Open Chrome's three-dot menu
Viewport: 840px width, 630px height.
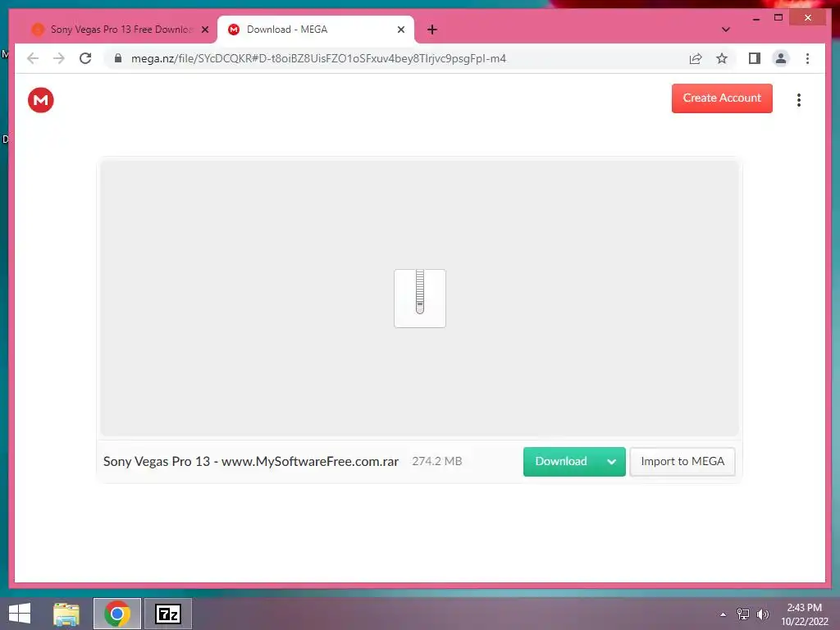pos(807,58)
